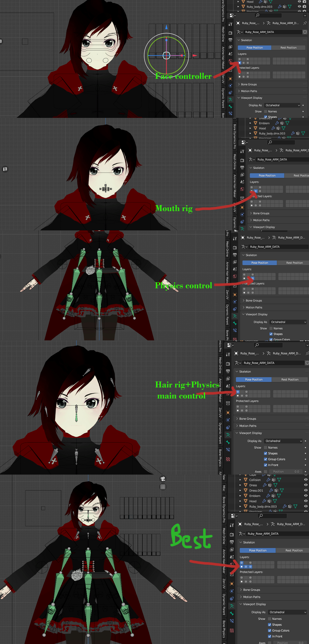Click vertex groups icon on Emblem row
Viewport: 309px width, 644px height.
(273, 496)
